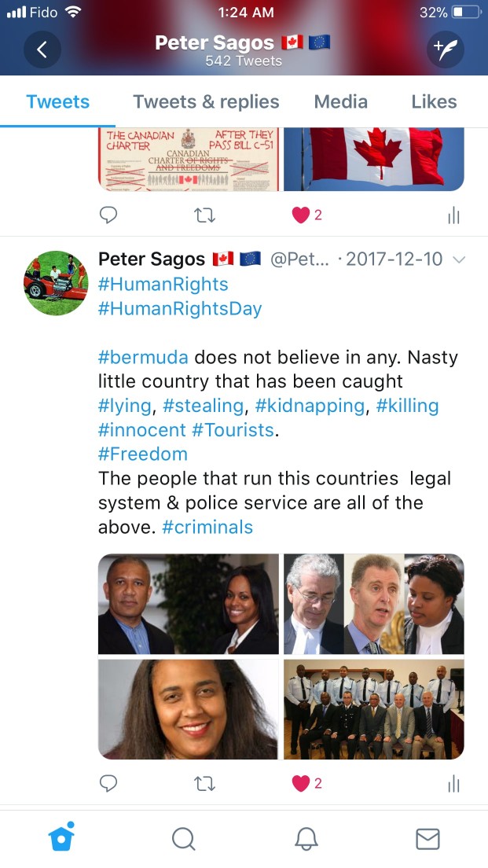The width and height of the screenshot is (488, 868).
Task: Open the Canadian flag image
Action: point(374,160)
